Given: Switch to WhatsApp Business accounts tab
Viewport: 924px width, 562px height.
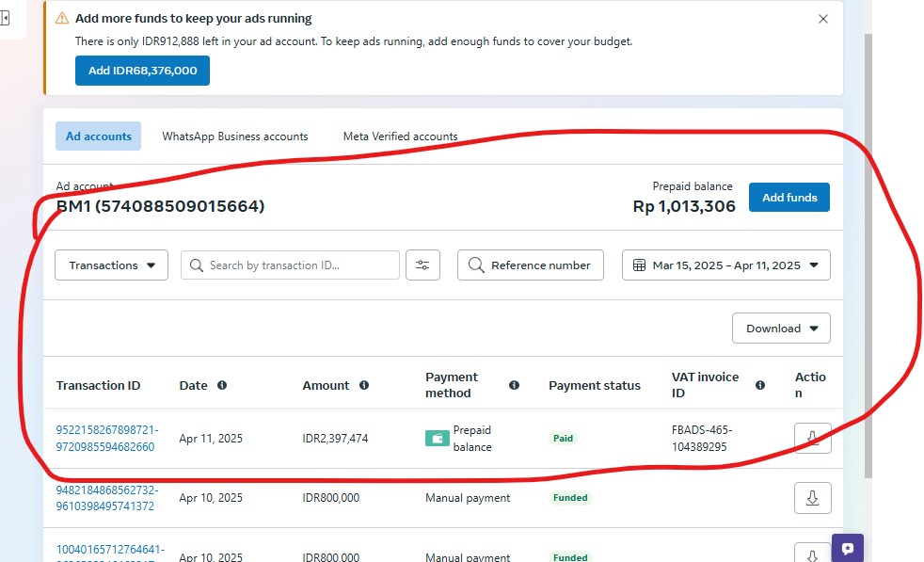Looking at the screenshot, I should [x=234, y=136].
